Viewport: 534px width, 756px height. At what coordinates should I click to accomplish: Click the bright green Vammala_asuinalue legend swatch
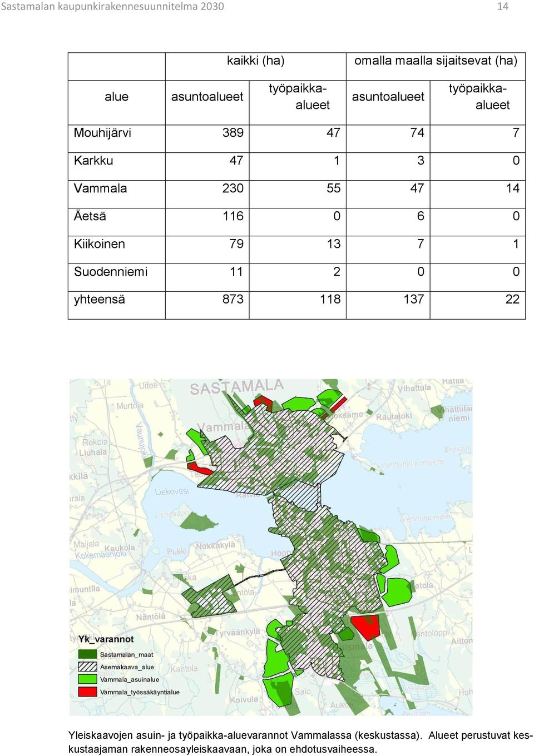[87, 679]
